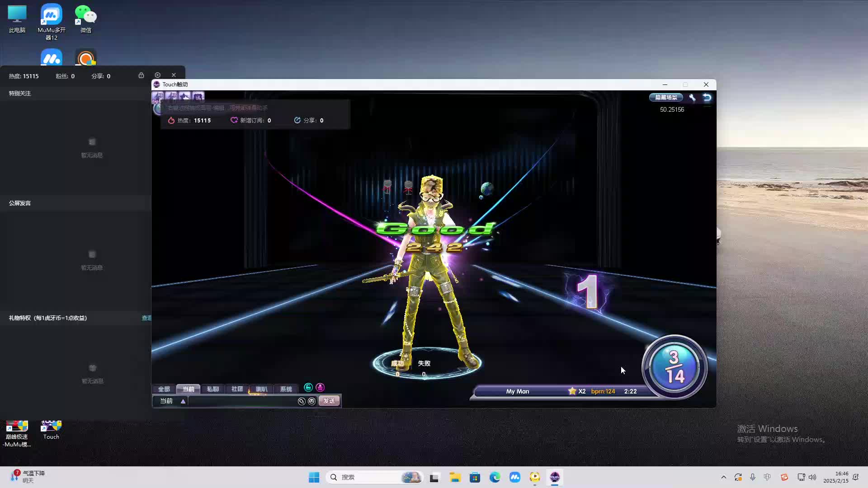Click the wrench settings icon in game
868x488 pixels.
coord(692,98)
